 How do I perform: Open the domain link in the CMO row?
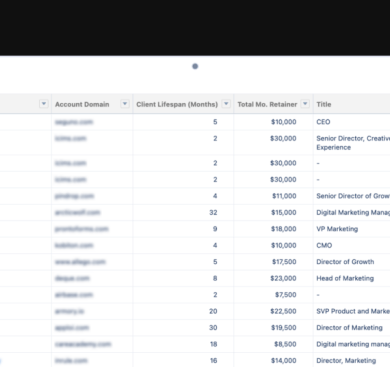pos(74,245)
